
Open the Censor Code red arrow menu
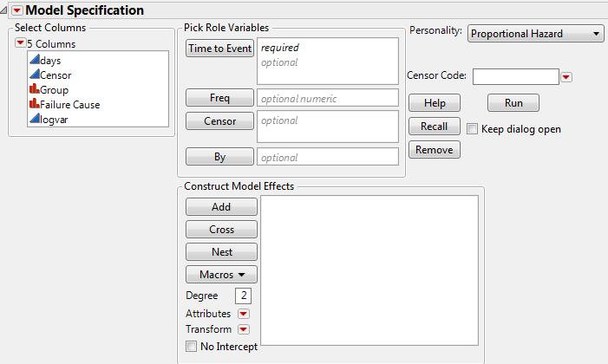(x=566, y=77)
